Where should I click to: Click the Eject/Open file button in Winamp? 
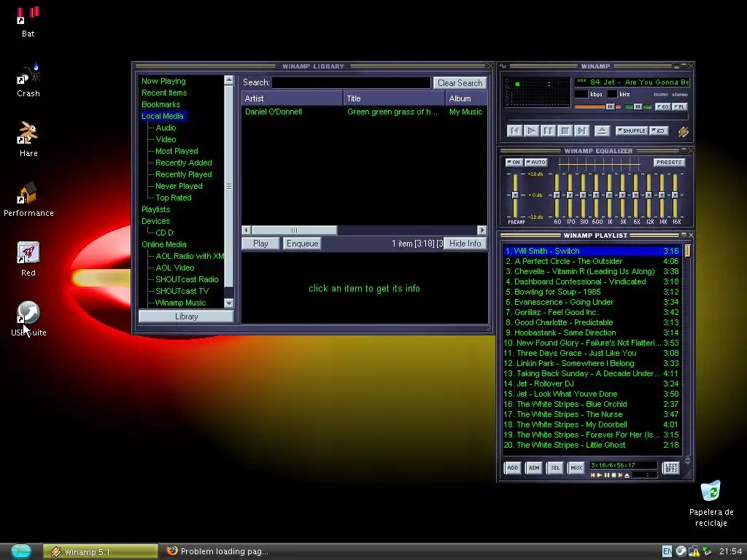click(602, 131)
